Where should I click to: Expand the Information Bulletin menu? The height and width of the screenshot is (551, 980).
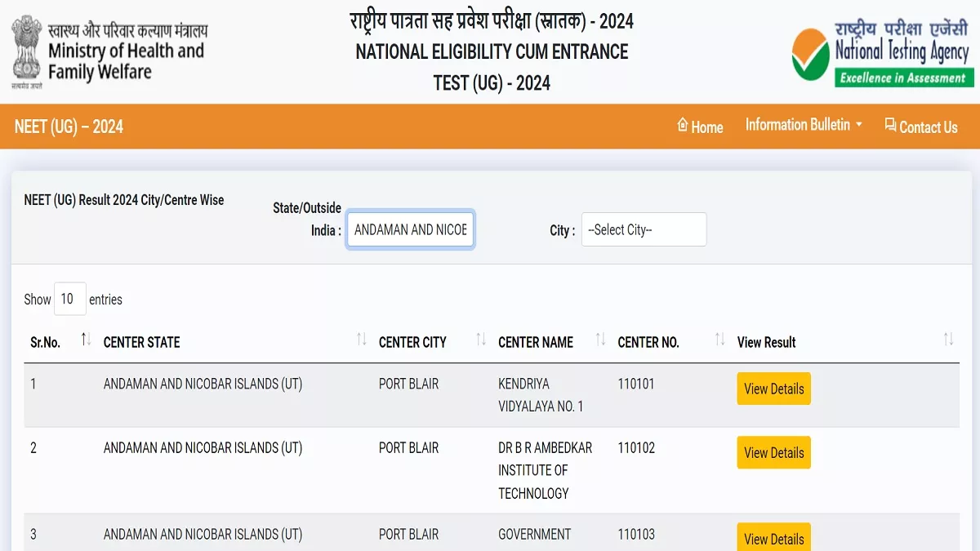coord(804,125)
